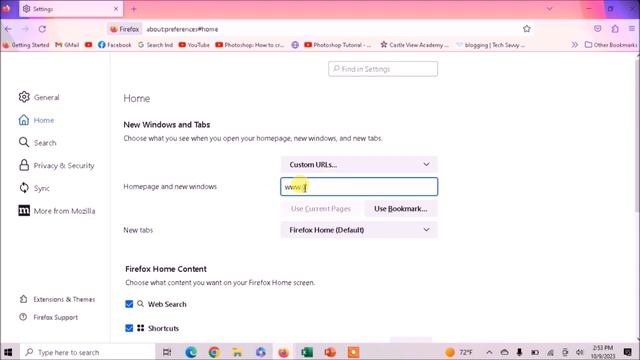Open Extensions & Themes link
The image size is (640, 360).
(x=57, y=299)
